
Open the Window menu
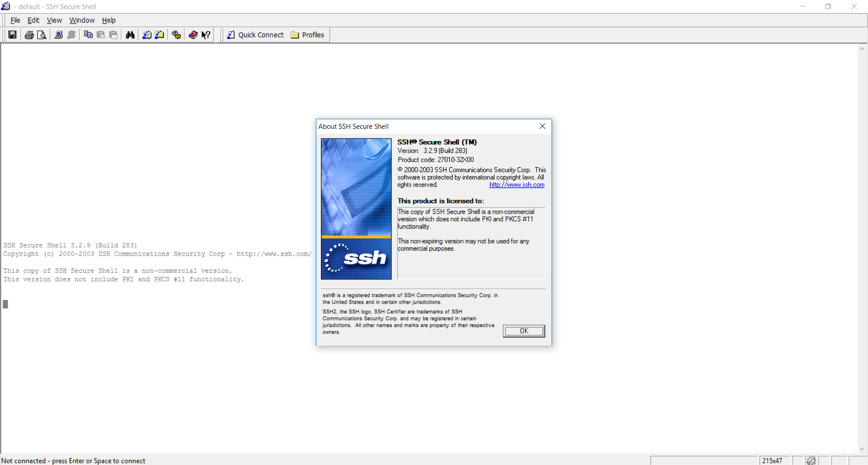82,20
